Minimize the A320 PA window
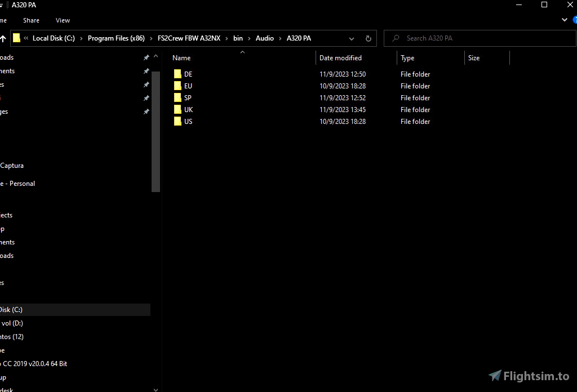The image size is (577, 392). pos(519,5)
